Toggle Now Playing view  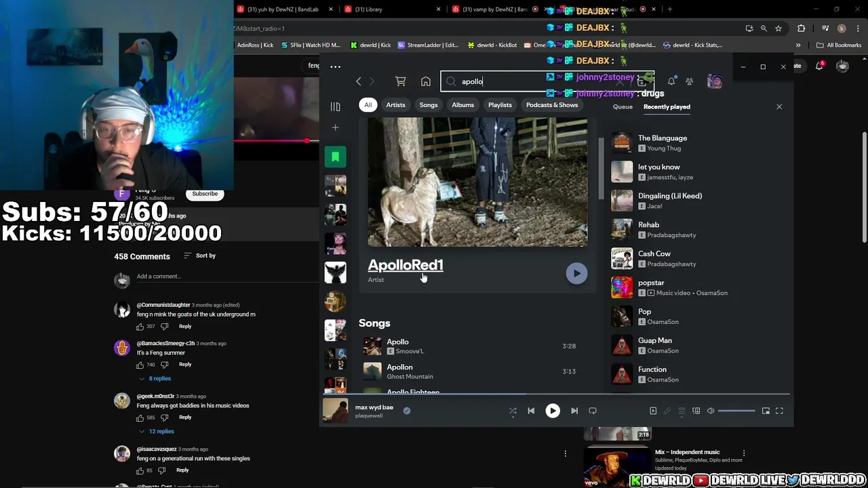coord(653,411)
